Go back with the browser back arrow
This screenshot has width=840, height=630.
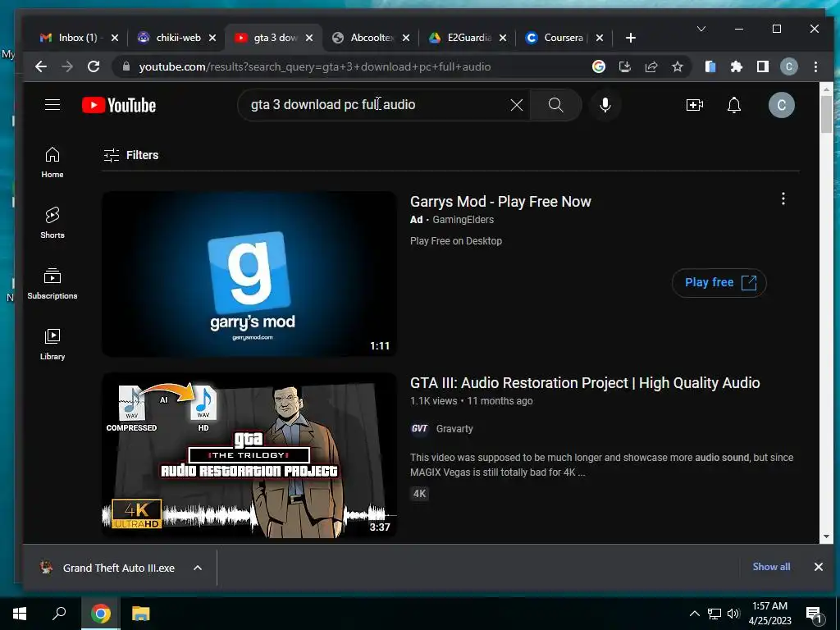click(x=41, y=66)
